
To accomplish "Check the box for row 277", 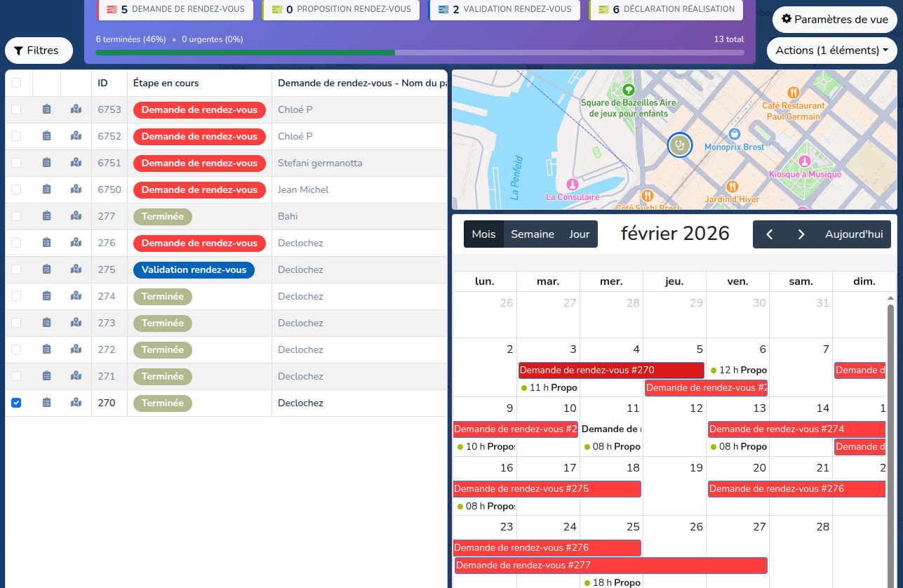I will (16, 216).
